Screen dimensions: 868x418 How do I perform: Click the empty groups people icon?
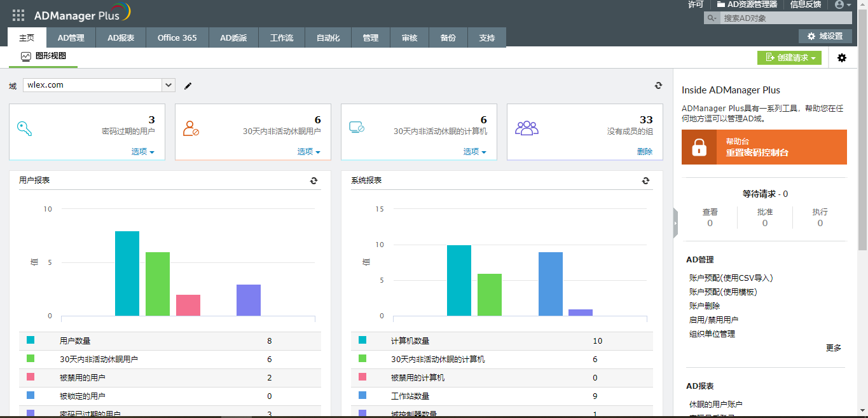[x=527, y=128]
